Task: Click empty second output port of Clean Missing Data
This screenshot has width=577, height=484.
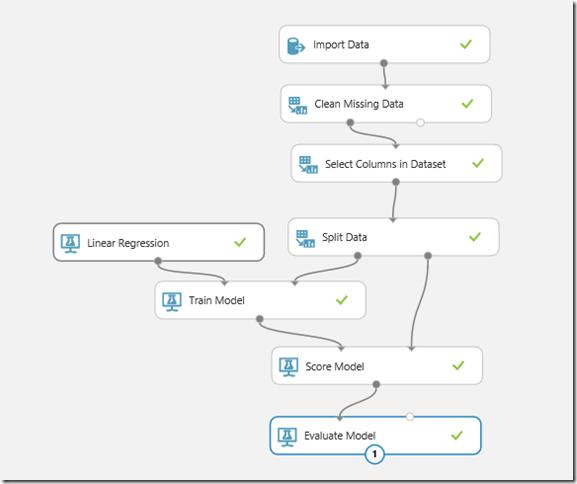Action: coord(420,123)
